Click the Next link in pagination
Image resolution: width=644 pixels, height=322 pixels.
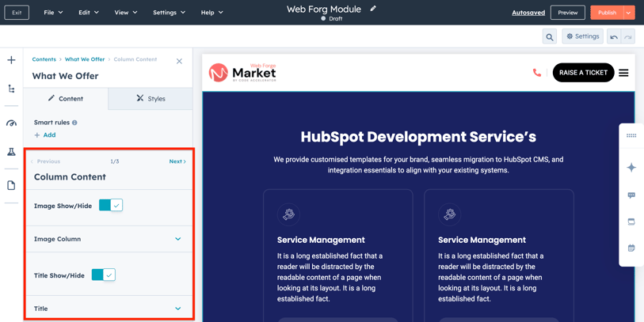[x=177, y=161]
